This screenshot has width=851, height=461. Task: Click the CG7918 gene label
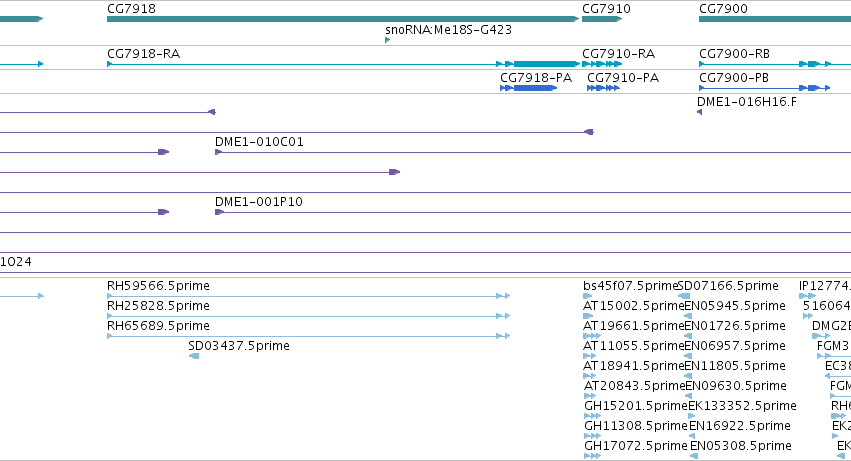point(131,9)
